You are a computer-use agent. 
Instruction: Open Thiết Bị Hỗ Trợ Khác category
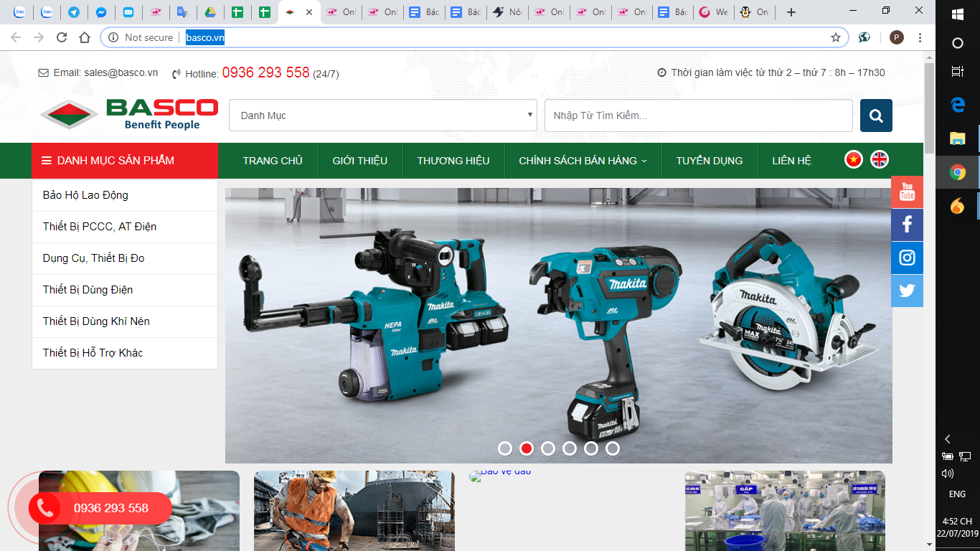coord(125,353)
